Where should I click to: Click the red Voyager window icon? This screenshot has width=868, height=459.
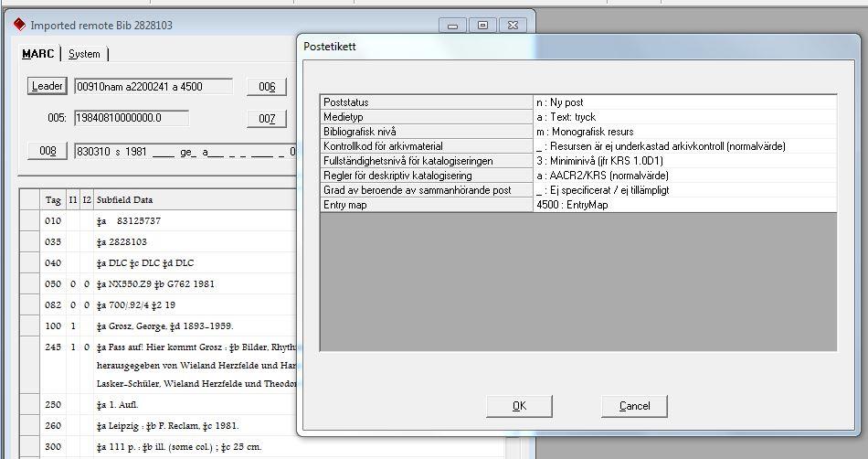[20, 25]
